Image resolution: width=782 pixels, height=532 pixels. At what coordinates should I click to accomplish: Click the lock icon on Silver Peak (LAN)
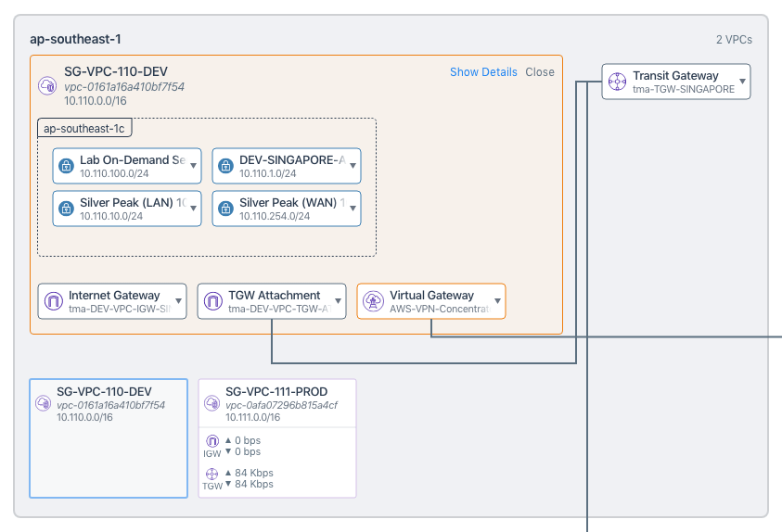point(66,209)
